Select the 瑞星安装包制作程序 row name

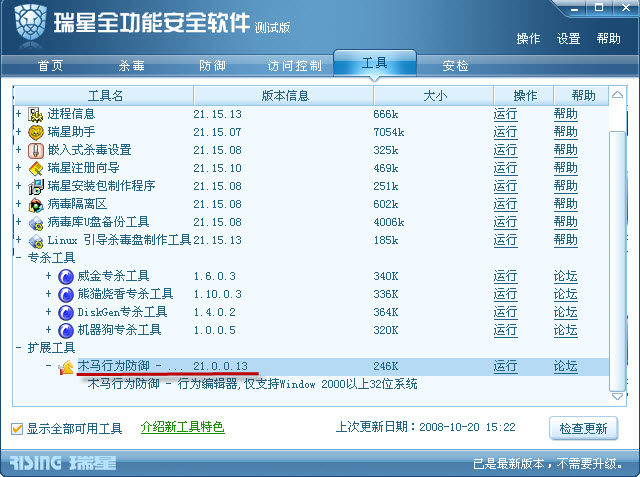101,186
